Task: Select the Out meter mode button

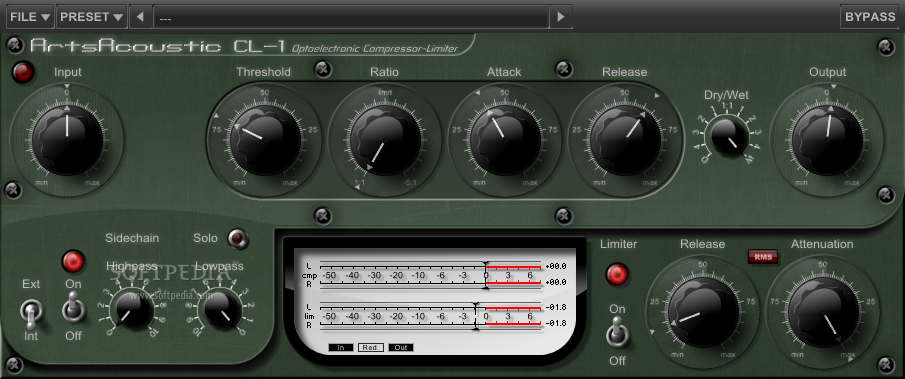Action: (401, 347)
